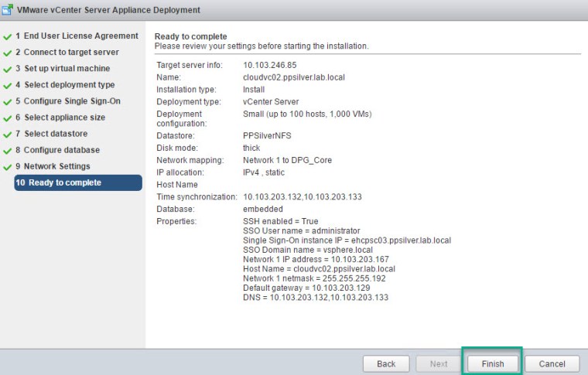
Task: Click Single Sign-On instance IP property line
Action: (x=347, y=240)
